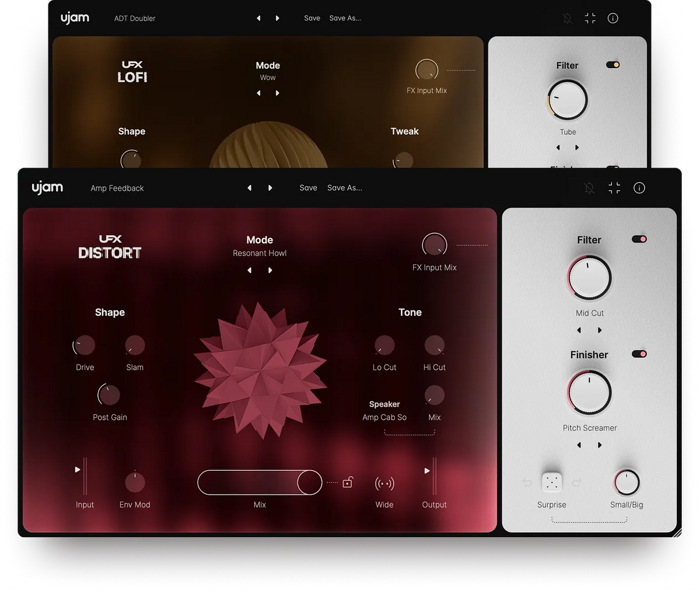Toggle the Filter switch in the LOFI window
Viewport: 700px width, 591px height.
click(x=613, y=65)
